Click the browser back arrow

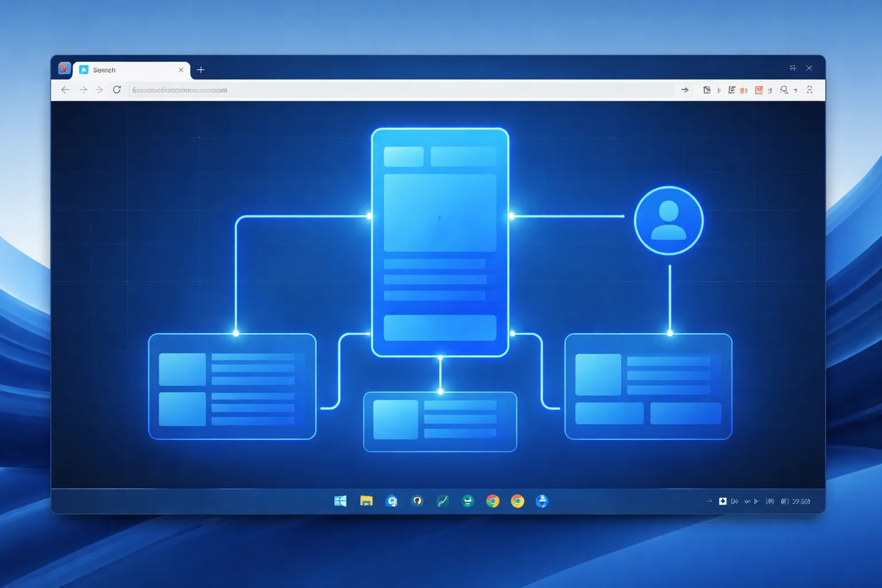(x=65, y=90)
